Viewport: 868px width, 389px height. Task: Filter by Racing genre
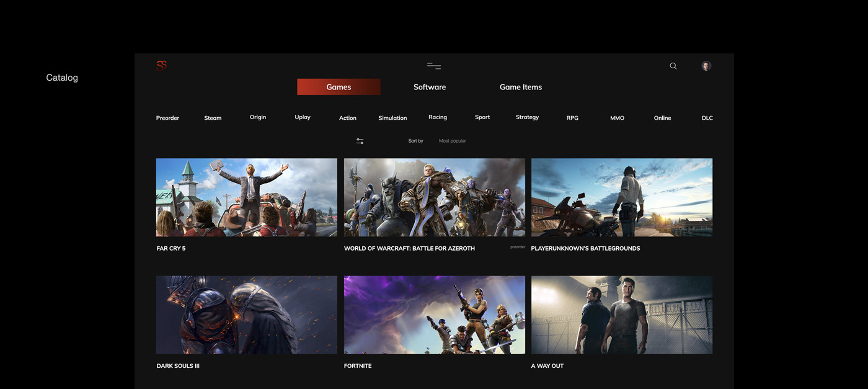coord(438,117)
